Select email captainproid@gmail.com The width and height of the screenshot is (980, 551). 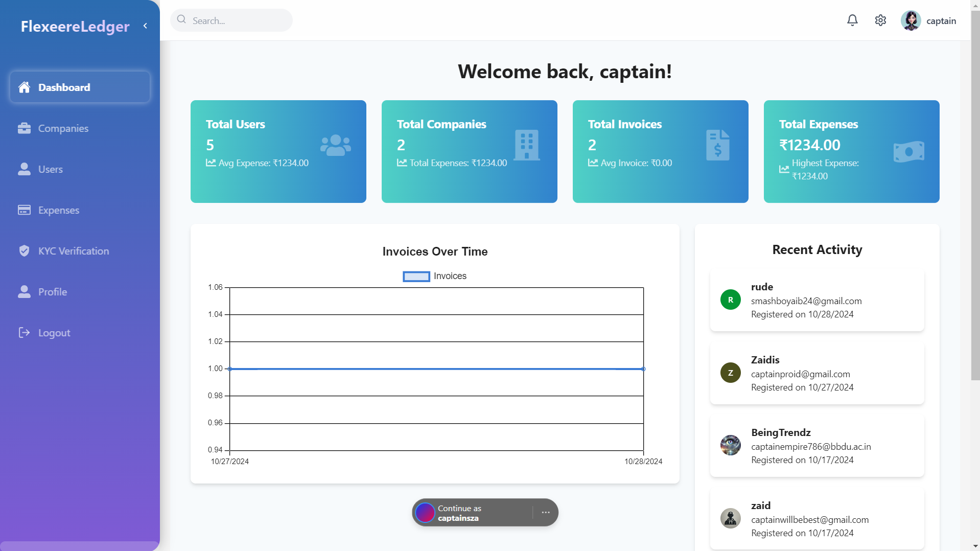[x=801, y=374]
